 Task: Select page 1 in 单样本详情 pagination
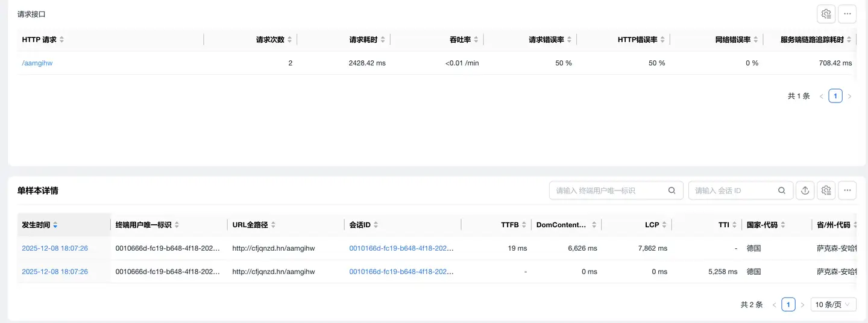(788, 305)
